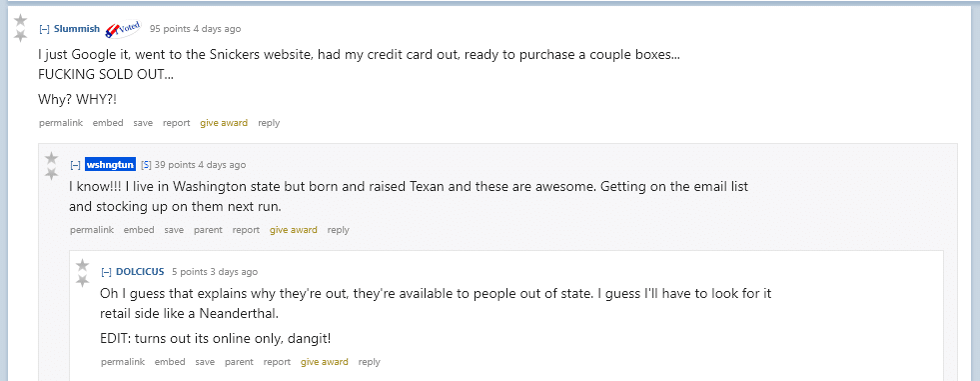This screenshot has width=980, height=381.
Task: Collapse Slummish's comment thread
Action: (44, 29)
